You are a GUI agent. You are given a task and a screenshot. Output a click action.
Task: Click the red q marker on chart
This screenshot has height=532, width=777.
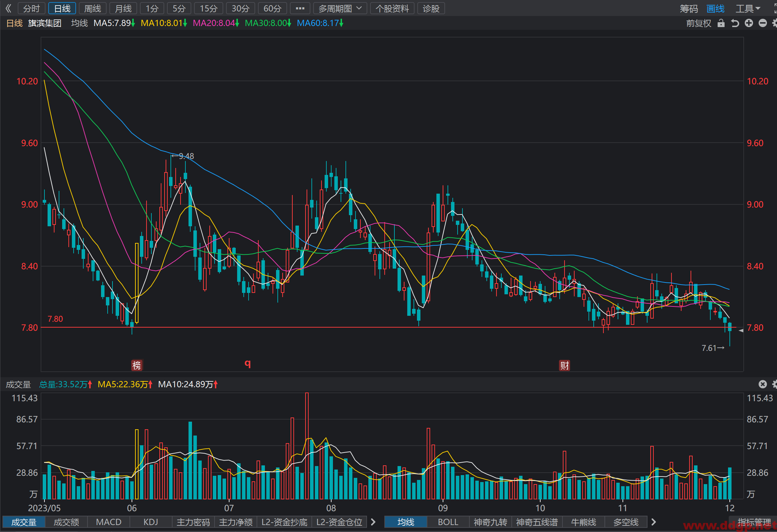tap(248, 363)
